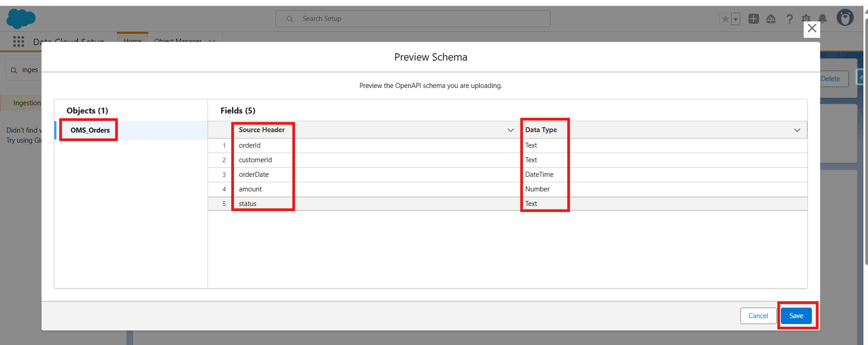Click the notifications bell icon

823,18
